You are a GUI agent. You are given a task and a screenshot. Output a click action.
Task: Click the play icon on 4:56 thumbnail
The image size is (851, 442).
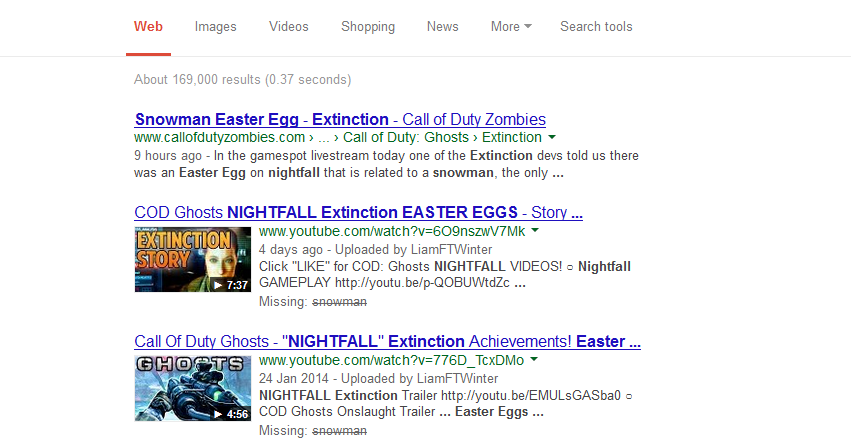218,414
